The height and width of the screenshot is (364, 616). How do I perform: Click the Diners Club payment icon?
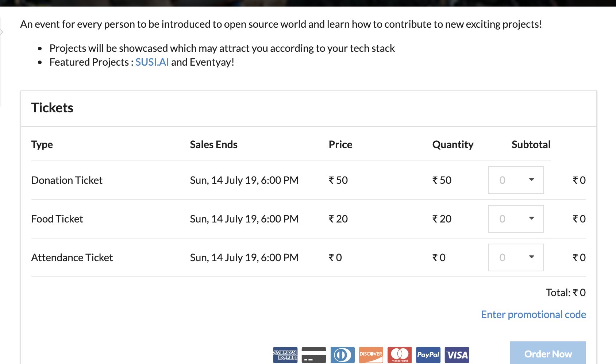pyautogui.click(x=342, y=355)
